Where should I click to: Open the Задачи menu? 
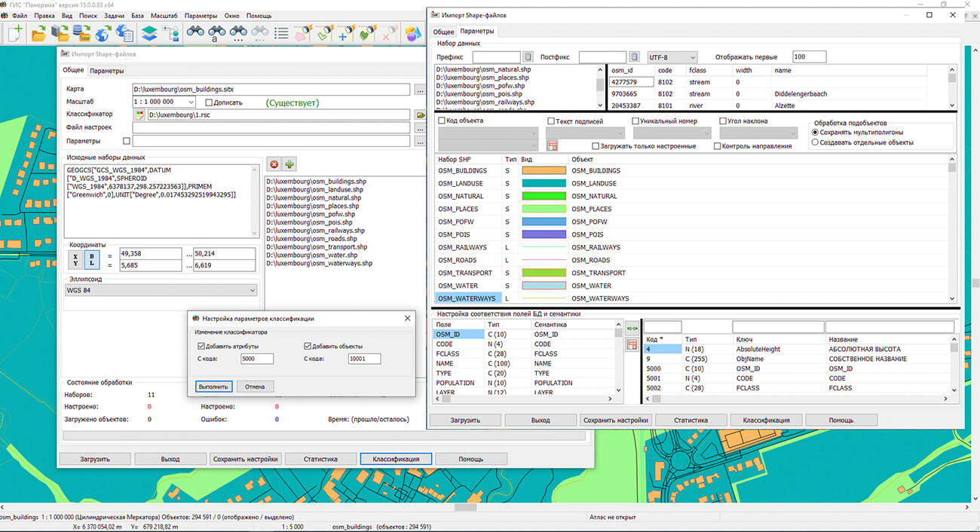(114, 16)
